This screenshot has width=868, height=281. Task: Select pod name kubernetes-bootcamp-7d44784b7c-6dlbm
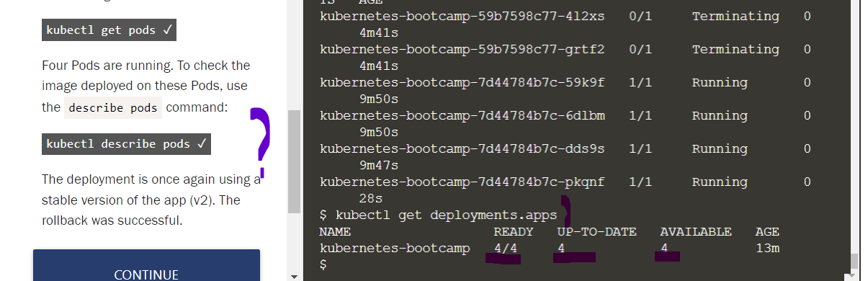[x=462, y=115]
